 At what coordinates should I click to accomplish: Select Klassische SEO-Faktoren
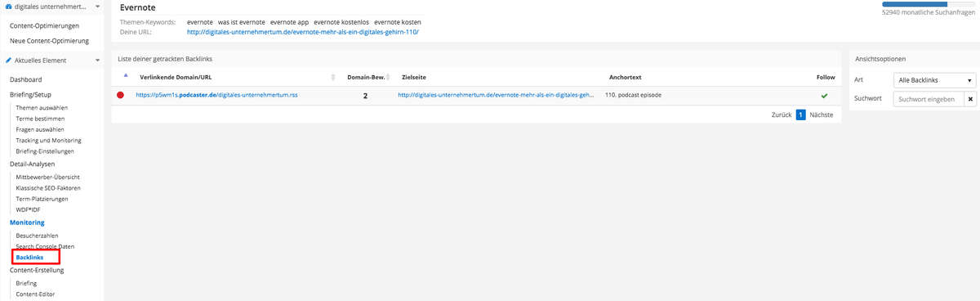(48, 188)
